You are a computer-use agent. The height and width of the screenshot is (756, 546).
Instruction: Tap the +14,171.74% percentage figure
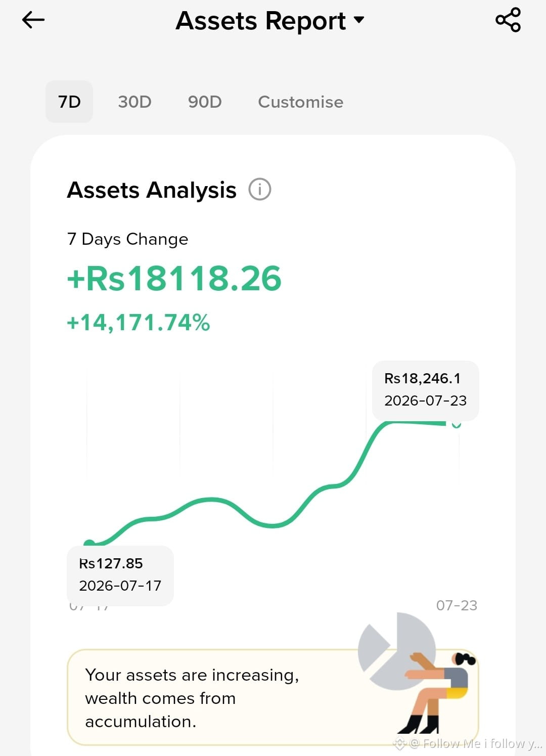139,323
